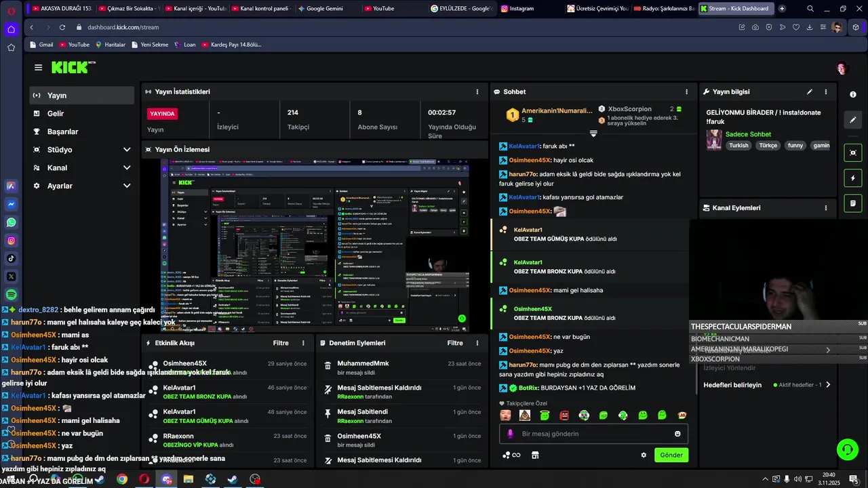Click the pencil button in right toolbar
The image size is (868, 488).
click(853, 120)
